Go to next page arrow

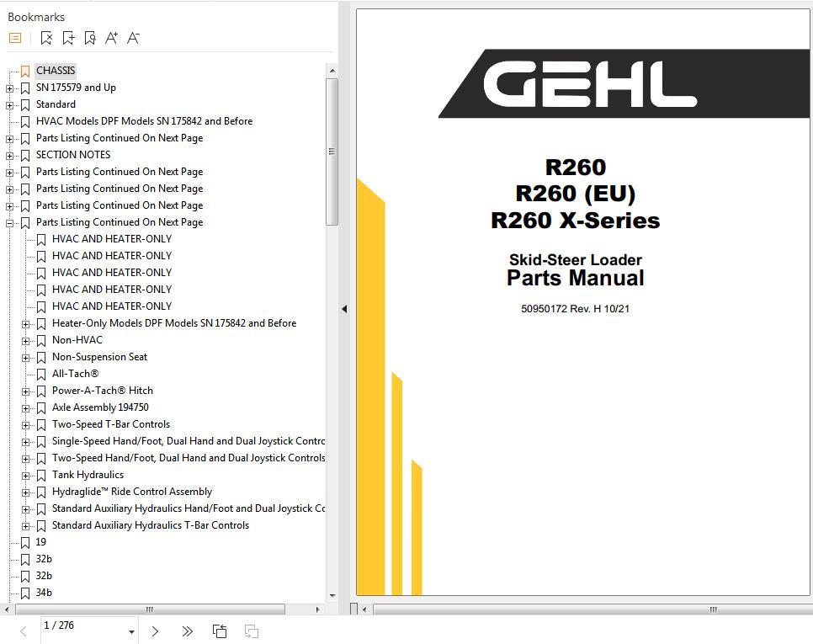155,631
